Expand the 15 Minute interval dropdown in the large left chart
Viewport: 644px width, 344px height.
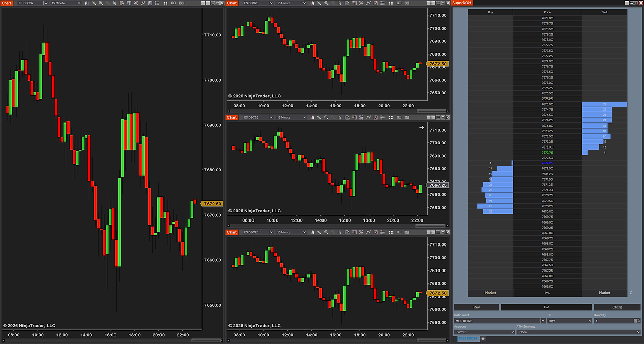79,3
